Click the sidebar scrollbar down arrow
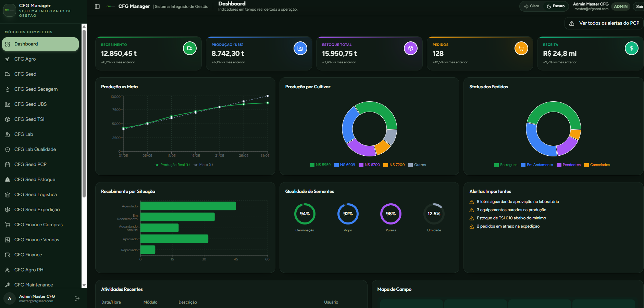This screenshot has width=644, height=308. [x=84, y=285]
